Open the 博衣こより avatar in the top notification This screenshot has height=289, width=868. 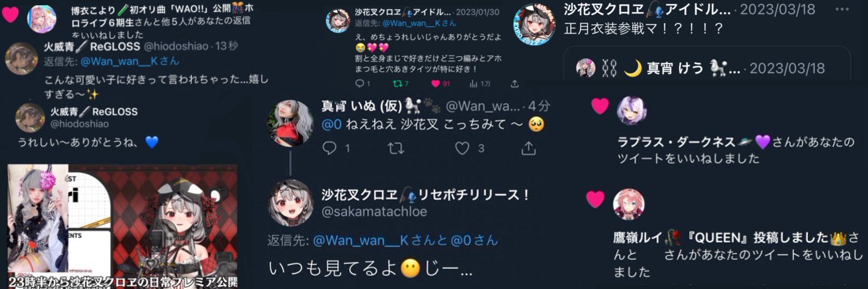42,19
